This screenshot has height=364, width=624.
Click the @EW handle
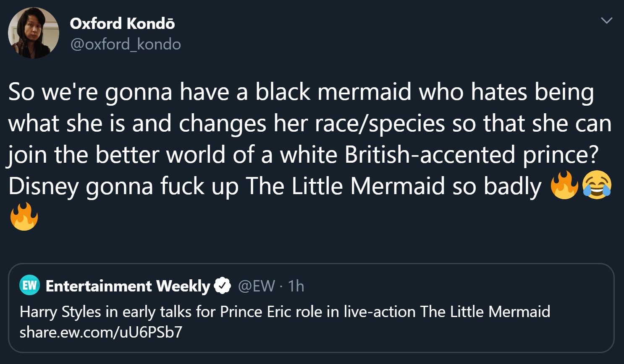[x=257, y=286]
